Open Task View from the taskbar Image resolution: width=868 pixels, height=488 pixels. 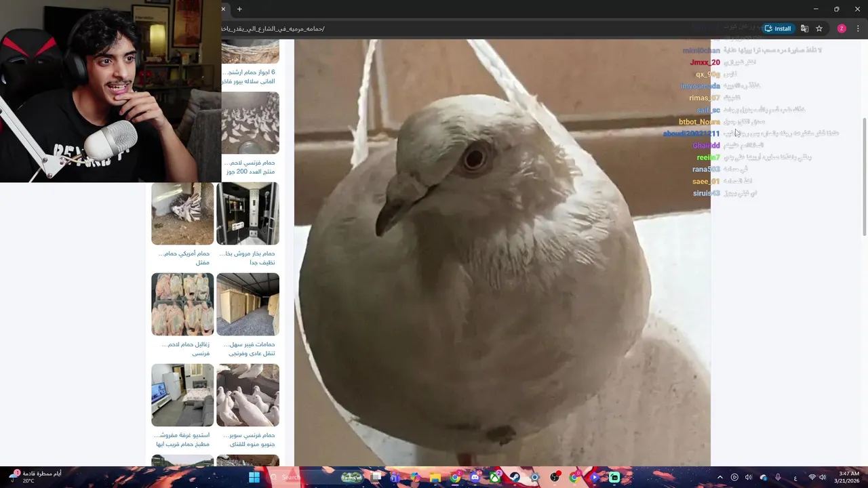[x=376, y=477]
